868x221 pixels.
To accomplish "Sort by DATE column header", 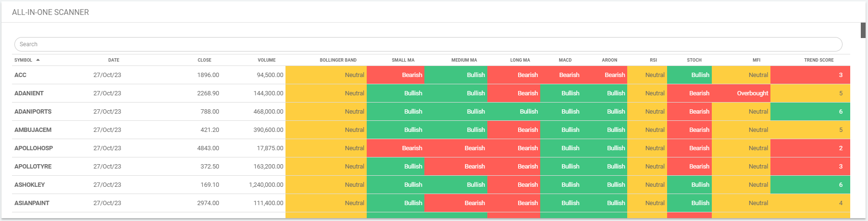I will pyautogui.click(x=114, y=60).
